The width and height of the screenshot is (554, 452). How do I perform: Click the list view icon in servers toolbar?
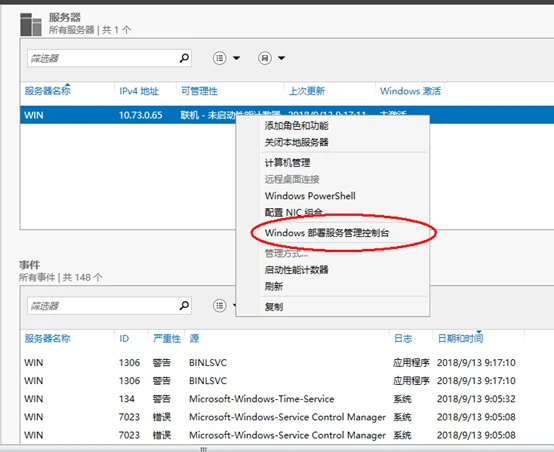pos(219,58)
